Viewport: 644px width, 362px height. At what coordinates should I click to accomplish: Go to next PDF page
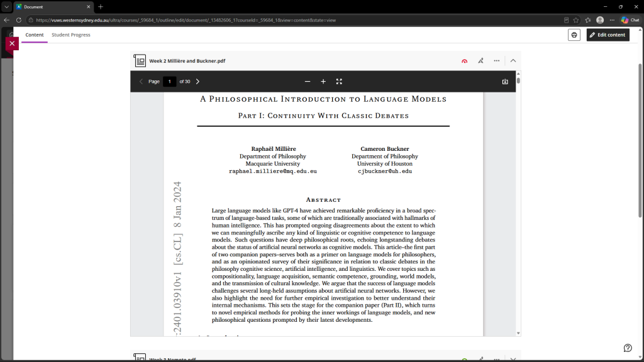pos(197,82)
